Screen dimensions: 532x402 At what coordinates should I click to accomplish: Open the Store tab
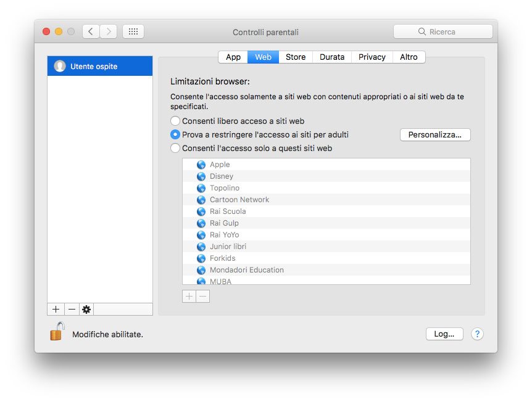[x=296, y=57]
